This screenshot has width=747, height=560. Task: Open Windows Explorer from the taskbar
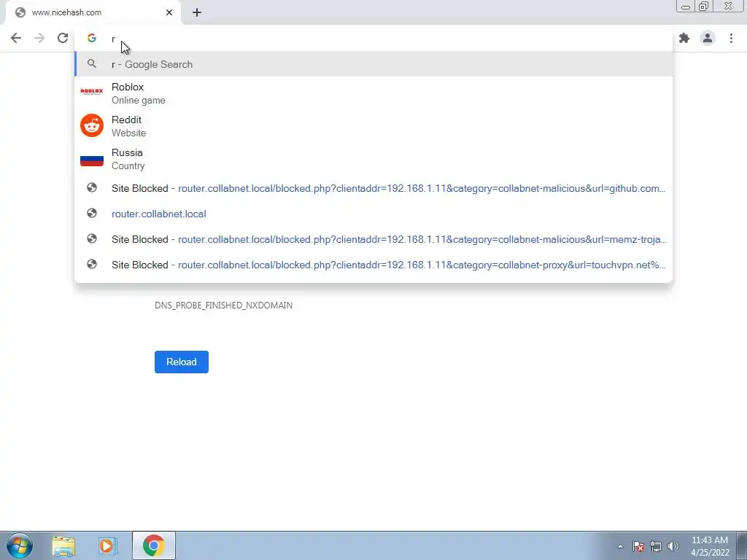pos(63,545)
